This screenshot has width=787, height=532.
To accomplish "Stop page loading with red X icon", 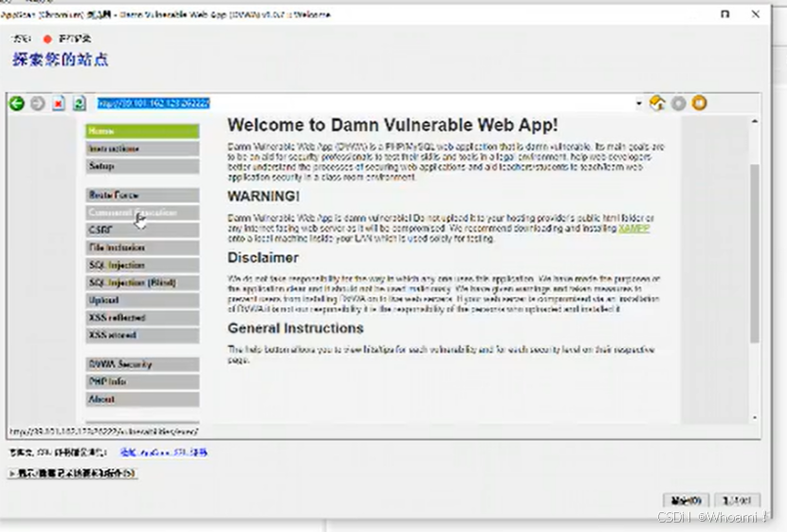I will [x=59, y=103].
